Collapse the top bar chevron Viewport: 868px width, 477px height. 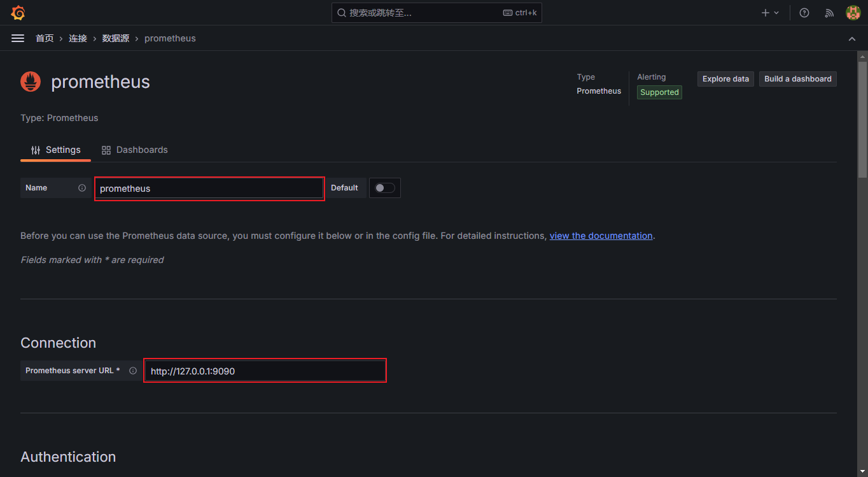click(852, 39)
